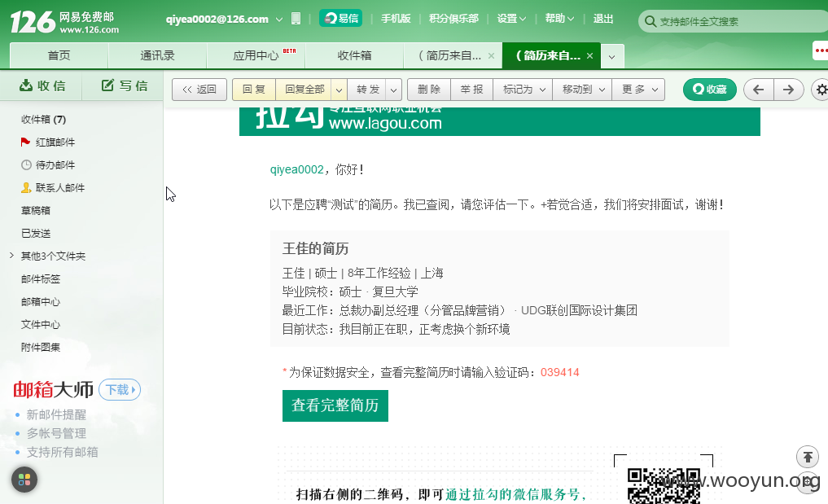Switch to the 首页 tab
This screenshot has height=504, width=828.
(x=59, y=56)
